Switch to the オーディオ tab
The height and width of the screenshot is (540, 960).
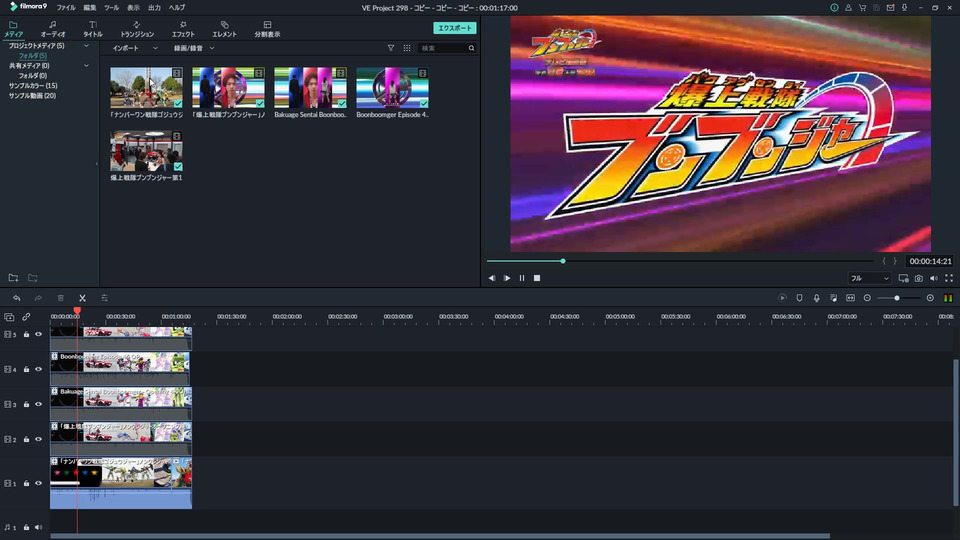point(53,29)
